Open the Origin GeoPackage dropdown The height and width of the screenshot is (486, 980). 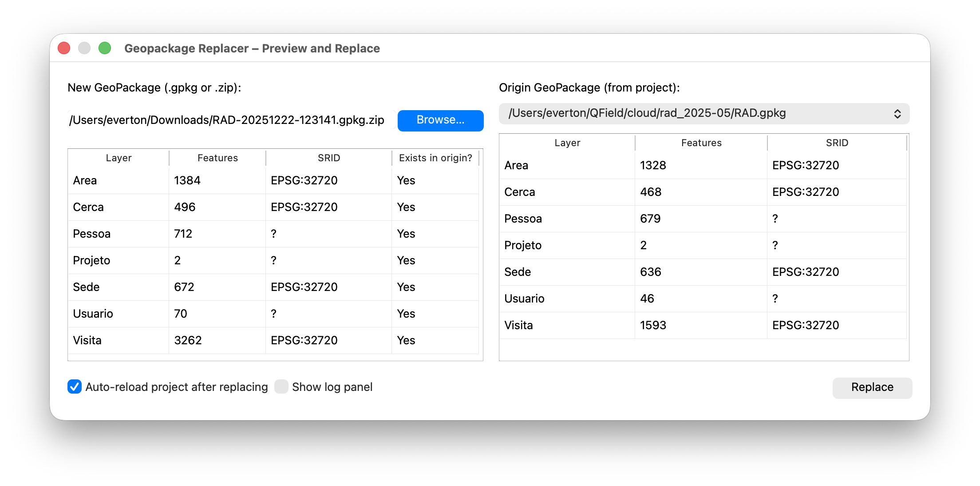tap(704, 114)
